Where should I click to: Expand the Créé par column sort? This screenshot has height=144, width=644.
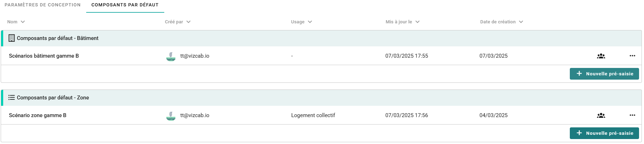pyautogui.click(x=189, y=22)
